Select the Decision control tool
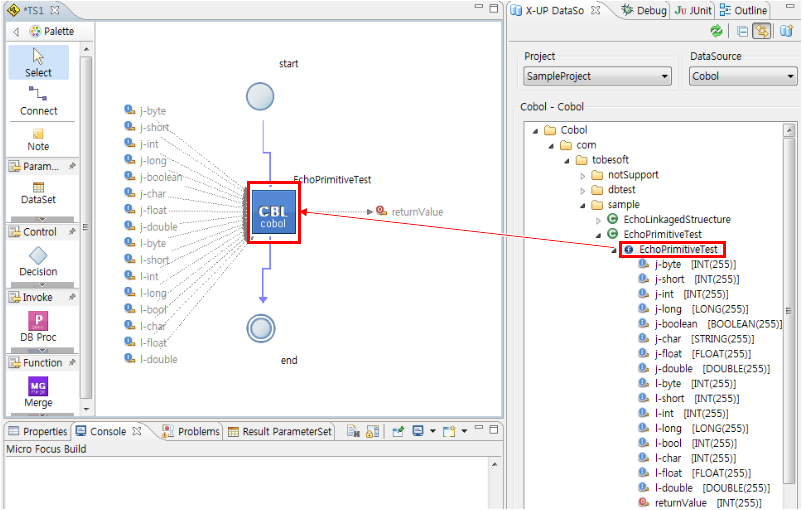The width and height of the screenshot is (802, 510). [38, 261]
